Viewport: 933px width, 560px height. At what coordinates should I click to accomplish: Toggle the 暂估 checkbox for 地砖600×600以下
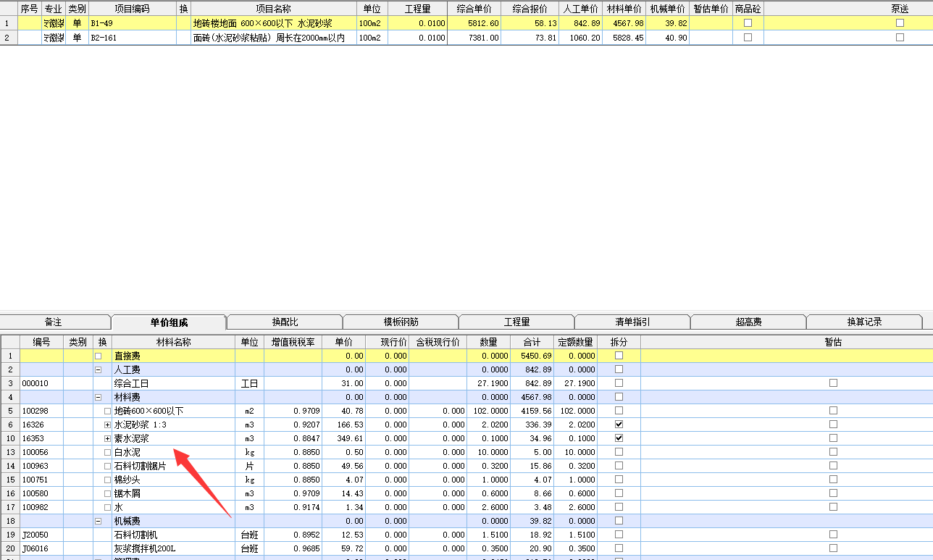point(833,411)
